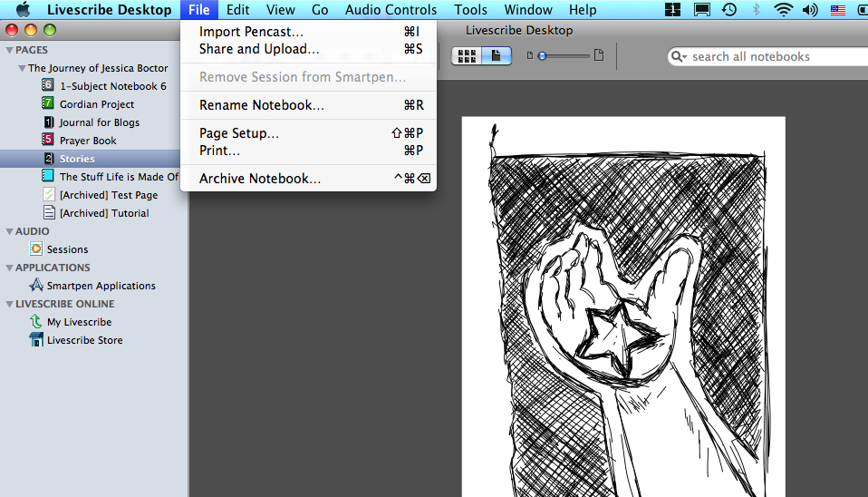The image size is (868, 497).
Task: Open the search magnifier dropdown
Action: coord(679,56)
